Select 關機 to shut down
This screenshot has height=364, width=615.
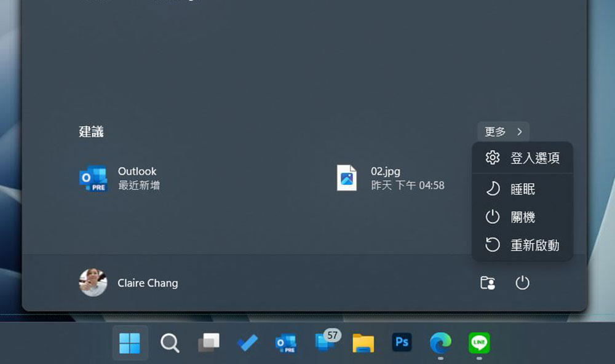[522, 217]
